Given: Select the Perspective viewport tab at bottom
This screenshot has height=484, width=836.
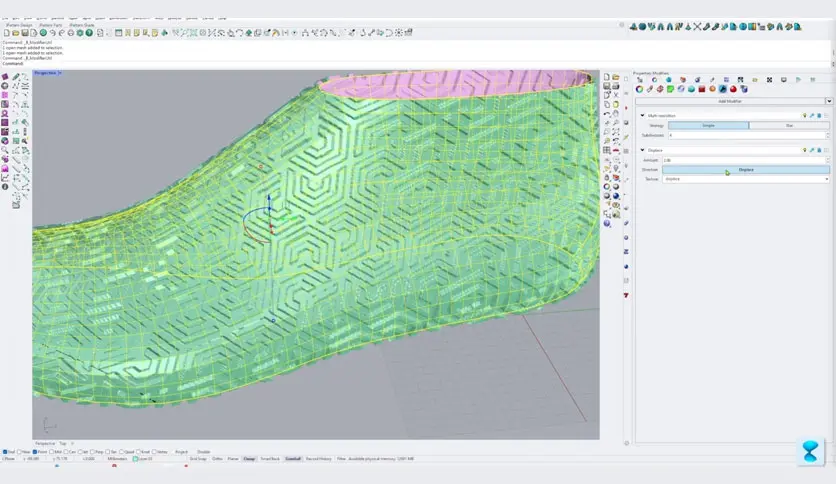Looking at the screenshot, I should (45, 443).
